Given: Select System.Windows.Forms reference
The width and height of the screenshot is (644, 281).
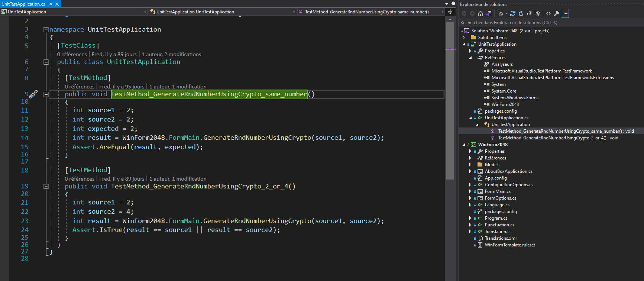Looking at the screenshot, I should [515, 98].
